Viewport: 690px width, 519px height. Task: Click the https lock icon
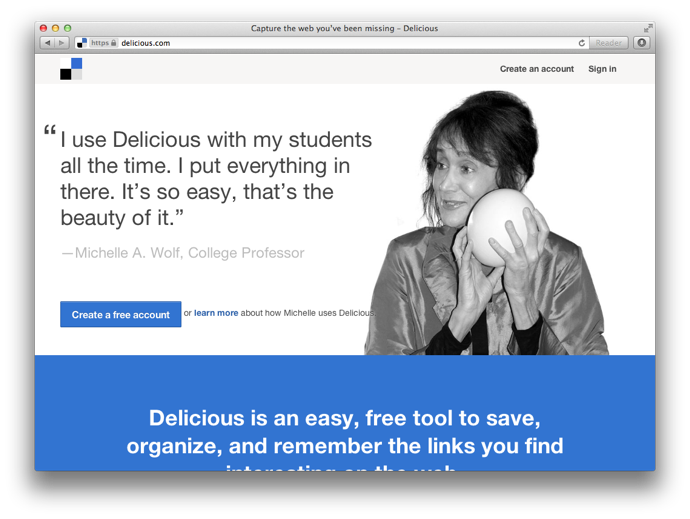pos(114,43)
